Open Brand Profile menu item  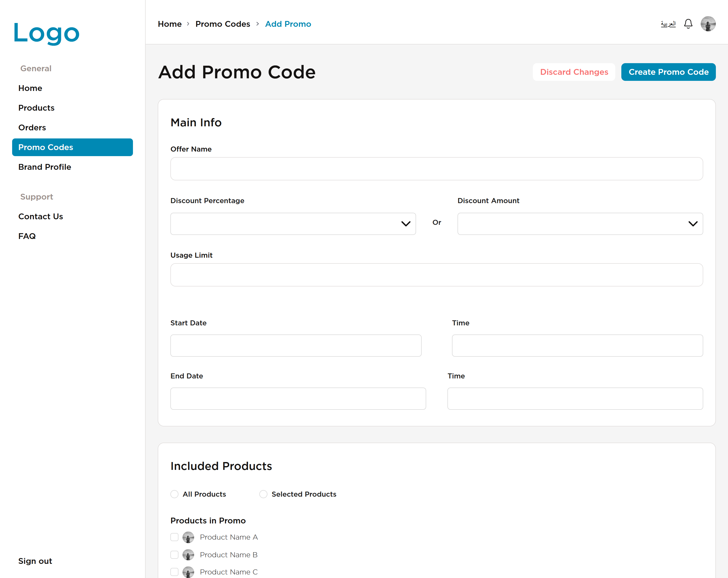tap(44, 167)
